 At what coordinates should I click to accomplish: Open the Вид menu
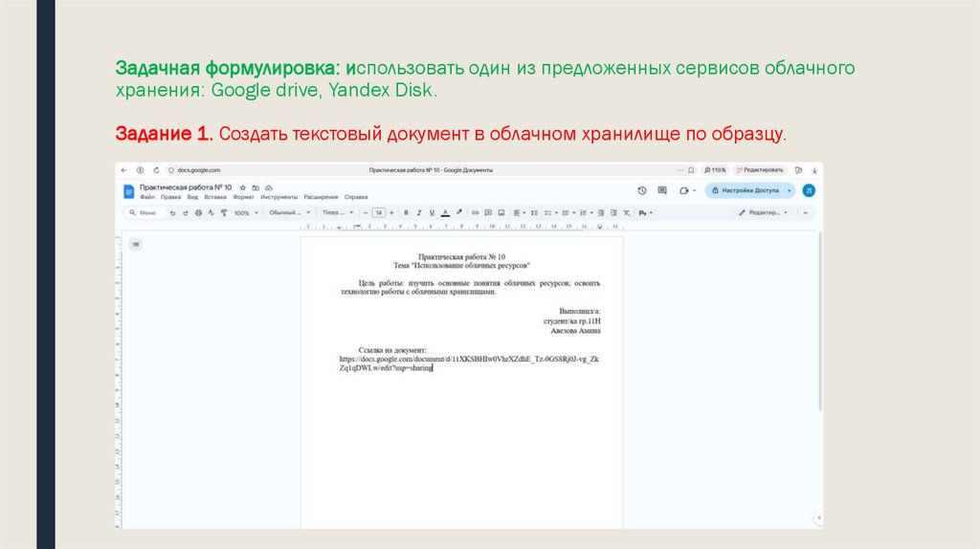(192, 197)
